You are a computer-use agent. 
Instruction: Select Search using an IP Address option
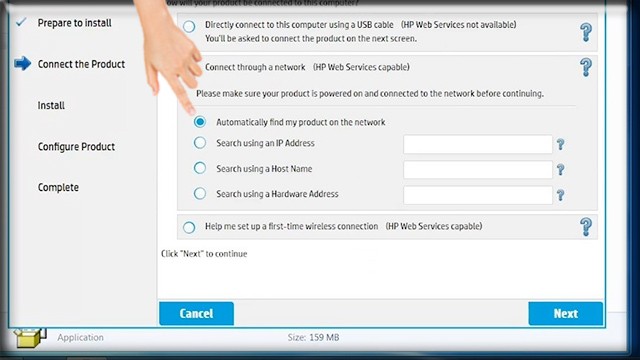[200, 143]
